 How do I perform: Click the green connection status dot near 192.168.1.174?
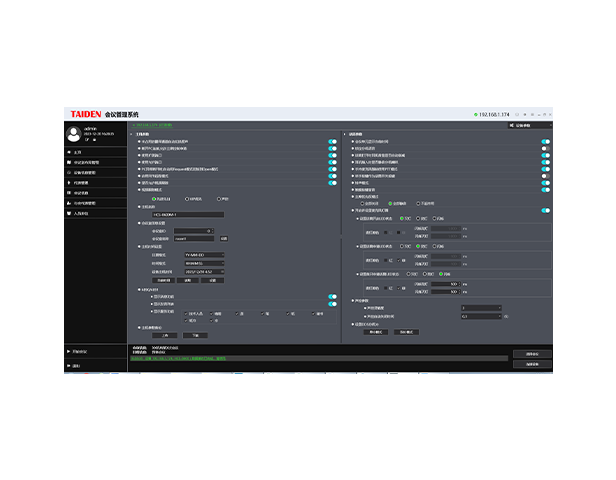[476, 115]
